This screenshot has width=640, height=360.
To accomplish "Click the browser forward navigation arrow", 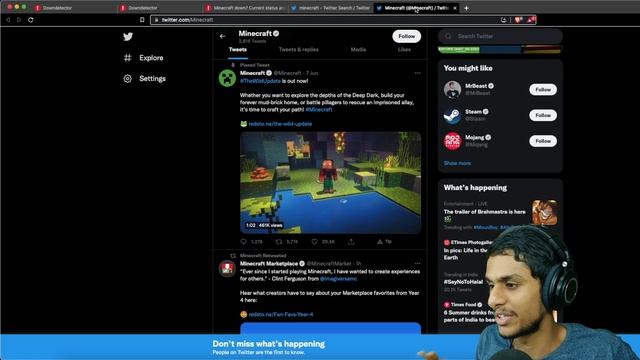I will [x=19, y=20].
